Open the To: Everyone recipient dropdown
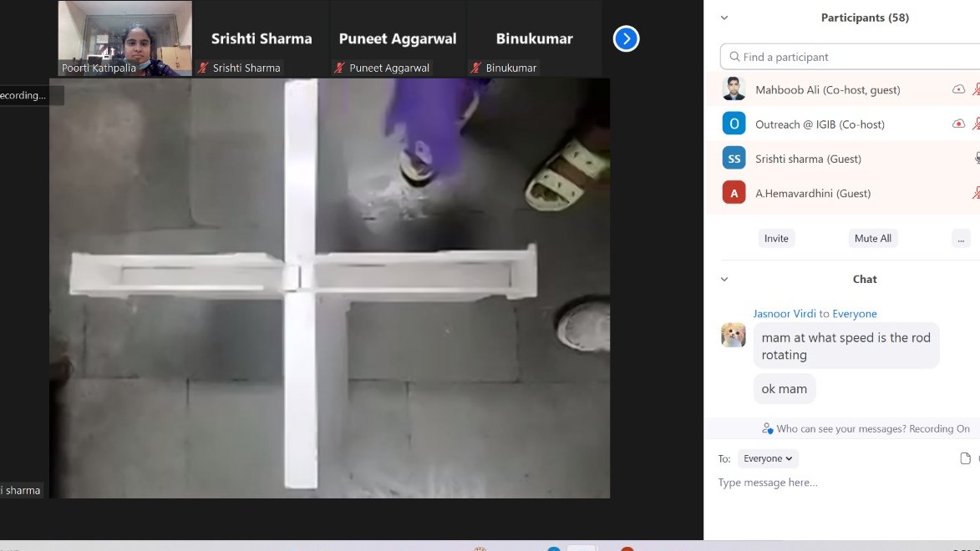Screen dimensions: 980x551 (768, 458)
